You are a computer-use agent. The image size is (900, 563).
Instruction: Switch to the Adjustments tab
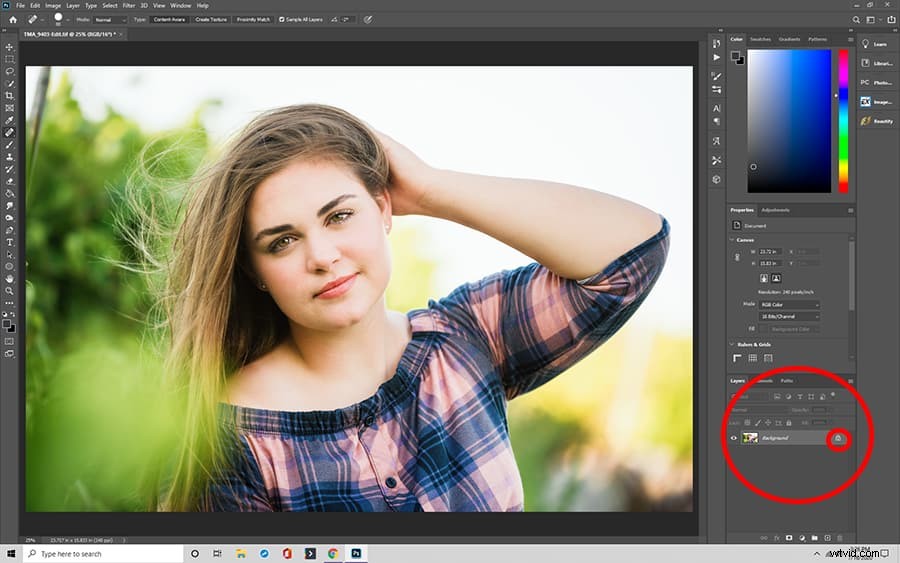(775, 210)
